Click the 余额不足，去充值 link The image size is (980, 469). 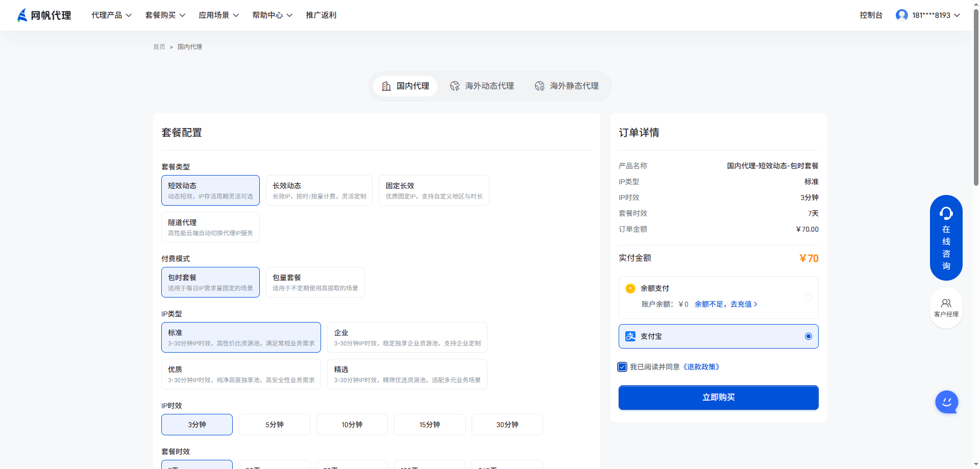pos(726,304)
